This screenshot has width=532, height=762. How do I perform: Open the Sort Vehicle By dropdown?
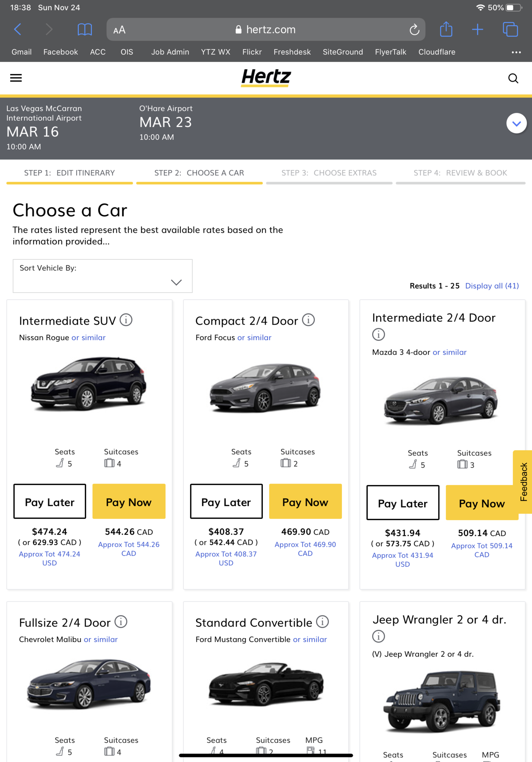[x=102, y=276]
